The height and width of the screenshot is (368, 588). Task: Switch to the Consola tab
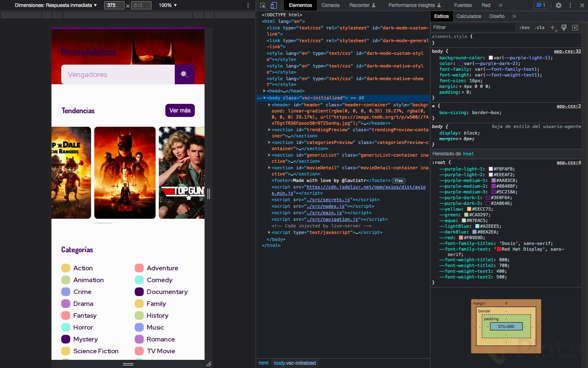coord(330,5)
